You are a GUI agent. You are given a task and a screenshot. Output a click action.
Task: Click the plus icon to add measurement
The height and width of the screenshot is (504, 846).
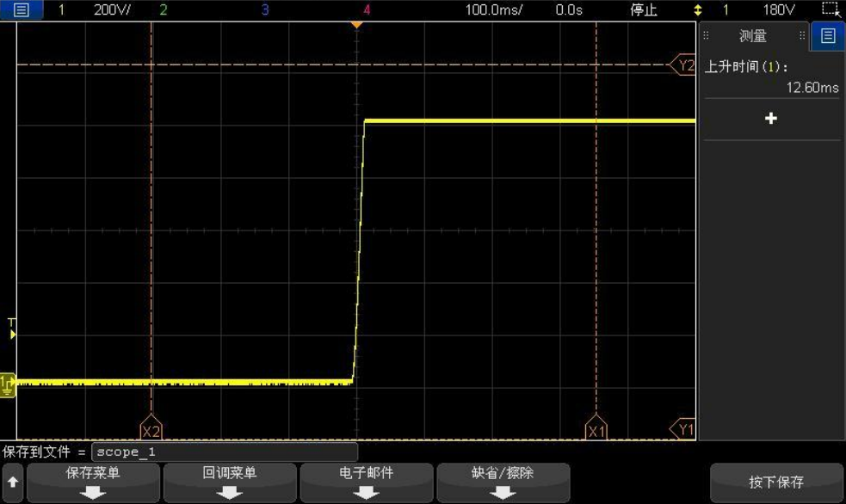point(770,119)
